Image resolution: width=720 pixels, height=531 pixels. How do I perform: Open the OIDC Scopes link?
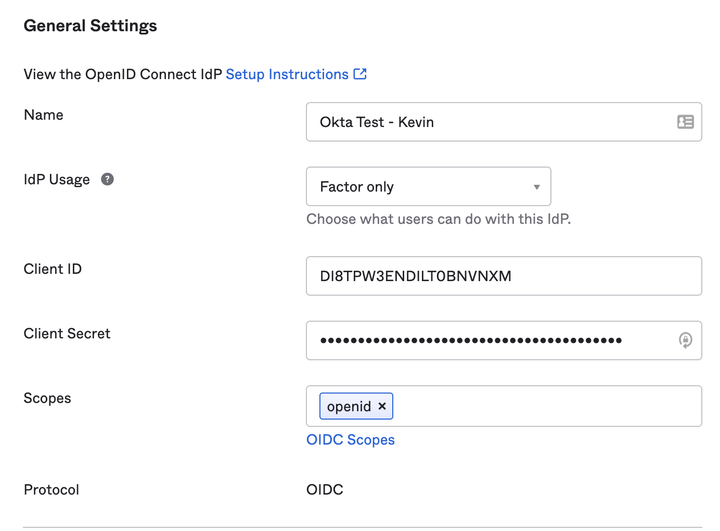350,440
